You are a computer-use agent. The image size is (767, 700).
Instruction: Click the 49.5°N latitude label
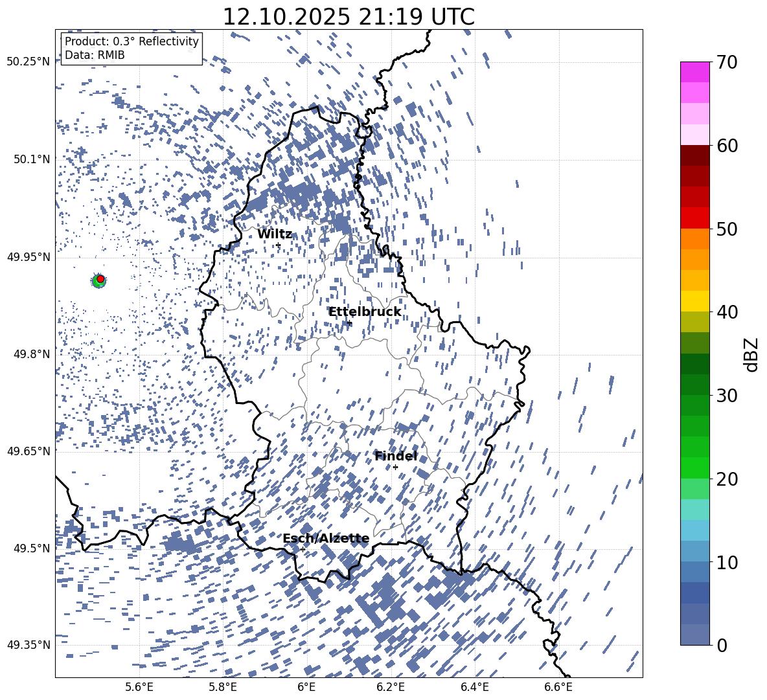[x=32, y=548]
